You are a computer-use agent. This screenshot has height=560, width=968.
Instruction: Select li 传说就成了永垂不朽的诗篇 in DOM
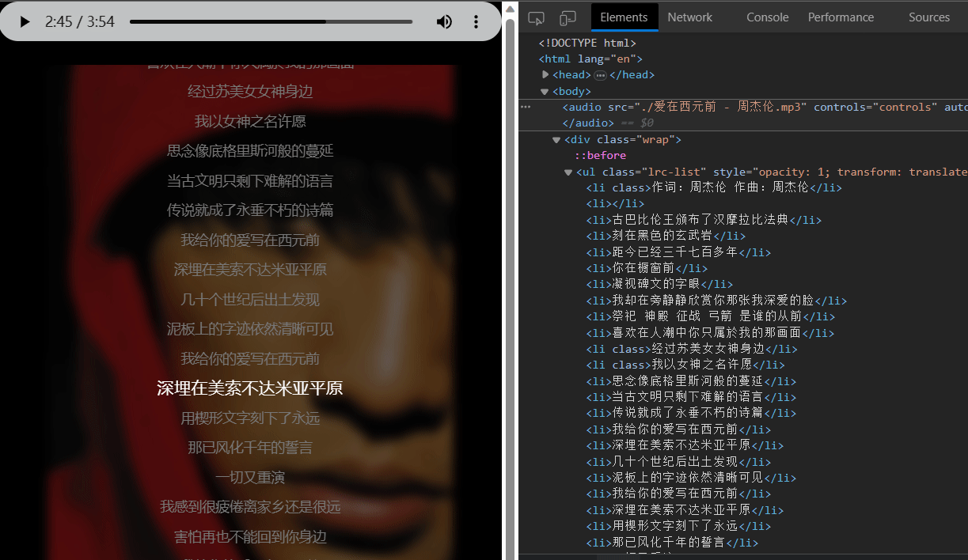click(691, 413)
